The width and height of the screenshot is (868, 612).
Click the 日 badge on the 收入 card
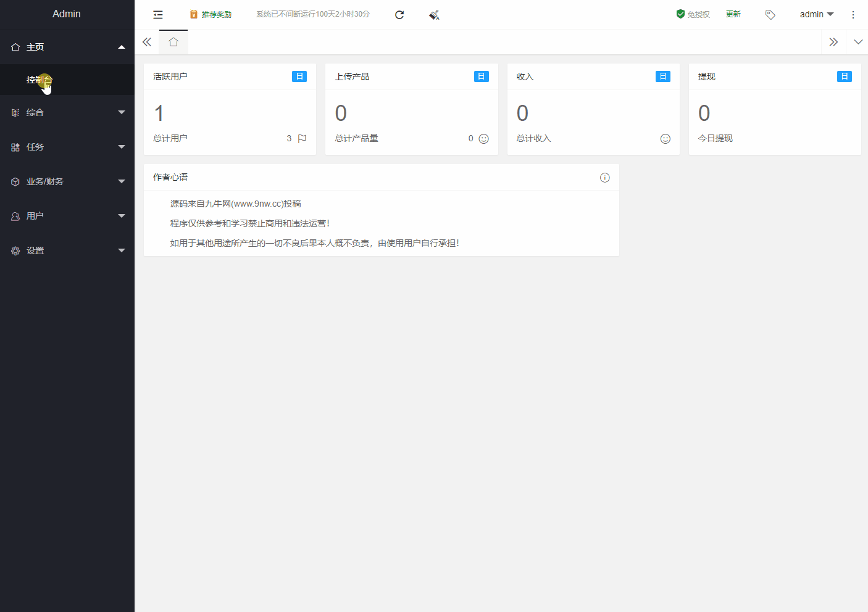click(x=663, y=76)
